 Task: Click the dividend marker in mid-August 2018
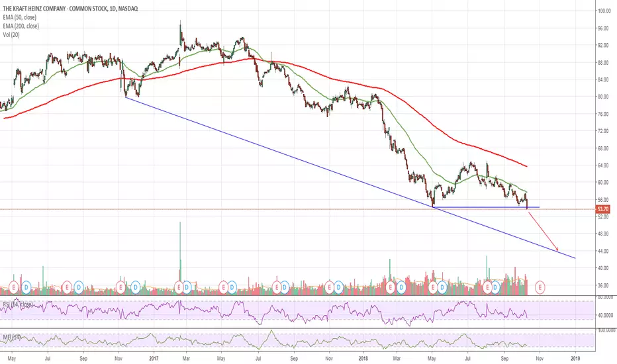click(495, 287)
